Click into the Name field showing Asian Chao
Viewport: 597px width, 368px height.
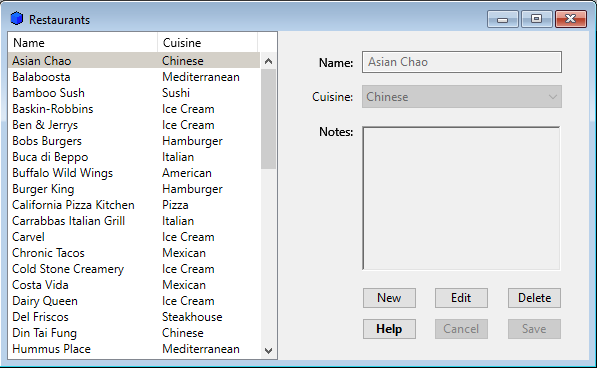click(461, 62)
